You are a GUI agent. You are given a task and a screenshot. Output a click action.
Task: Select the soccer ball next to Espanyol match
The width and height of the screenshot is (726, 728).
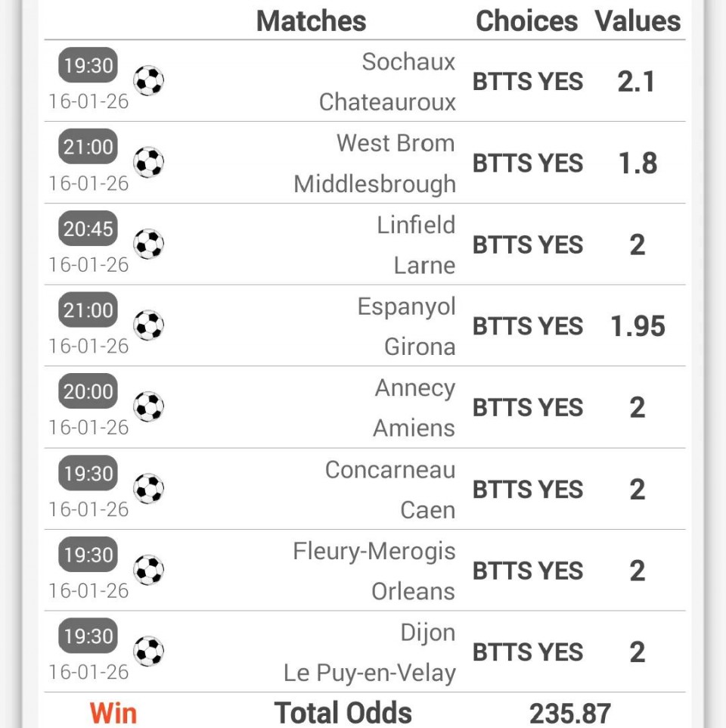[149, 325]
